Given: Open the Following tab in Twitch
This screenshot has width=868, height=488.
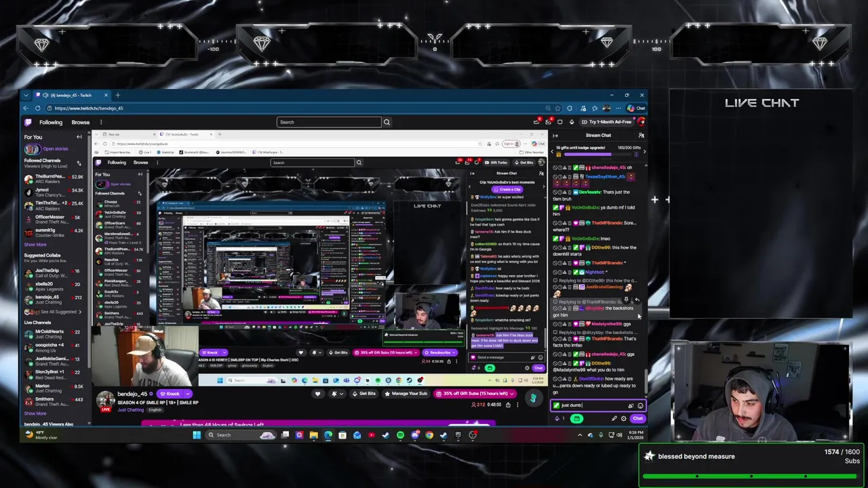Looking at the screenshot, I should click(51, 123).
